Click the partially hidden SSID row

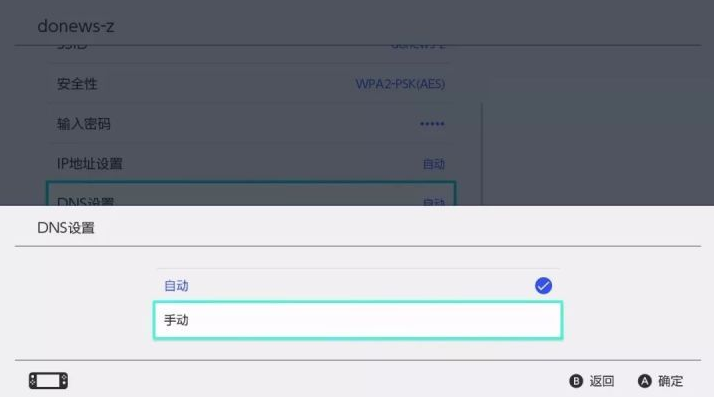(x=251, y=54)
